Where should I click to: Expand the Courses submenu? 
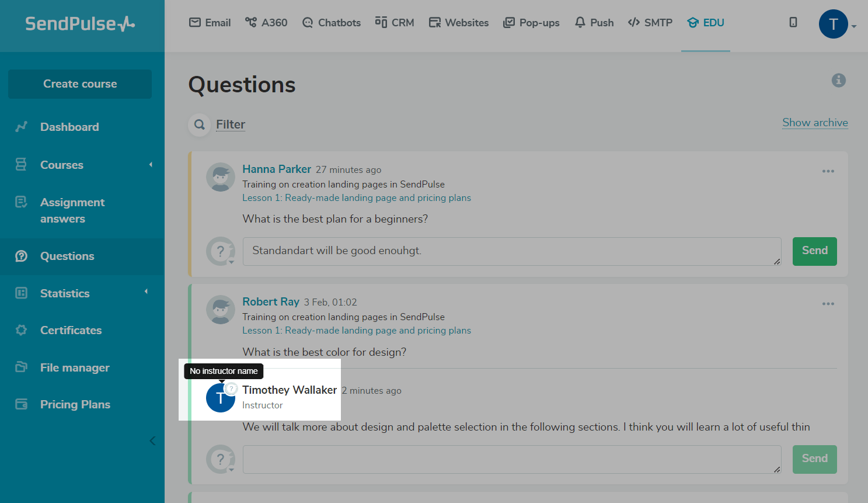(151, 165)
